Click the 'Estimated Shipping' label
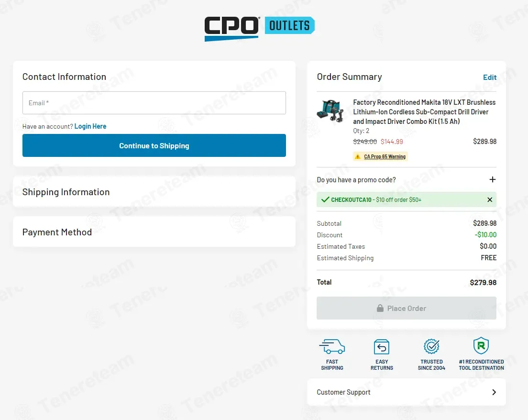This screenshot has width=528, height=420. (345, 258)
